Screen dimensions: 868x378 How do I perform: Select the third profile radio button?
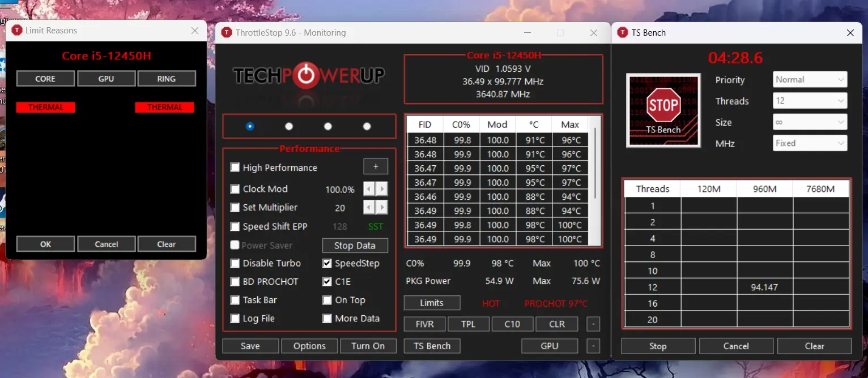(x=328, y=126)
